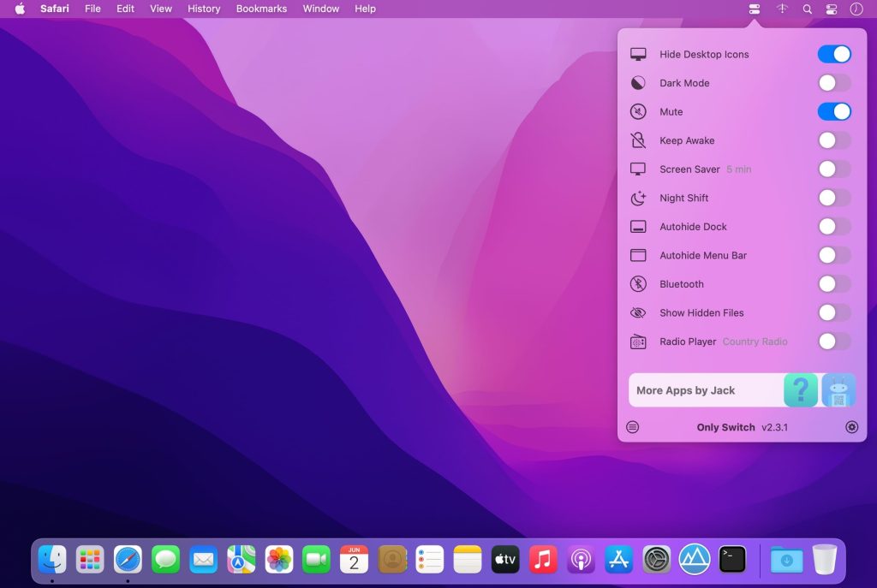Screen dimensions: 877x588
Task: Enable the Keep Awake toggle
Action: click(833, 140)
